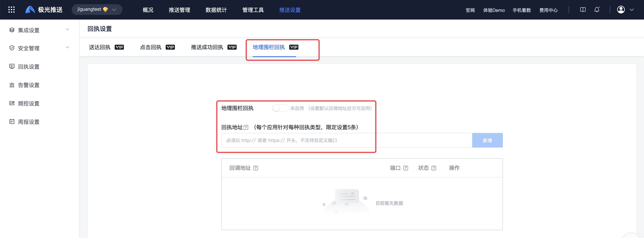Click the VIP badge beside 点击回执
The image size is (644, 238).
(x=170, y=47)
